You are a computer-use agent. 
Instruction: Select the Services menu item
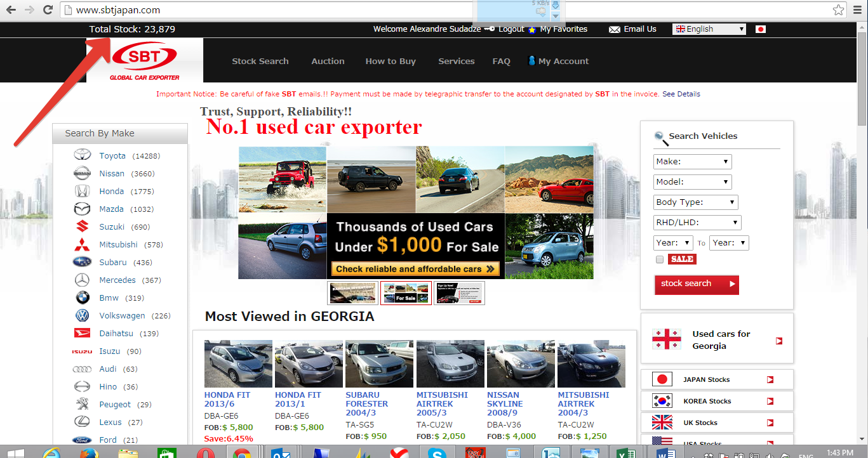click(457, 62)
